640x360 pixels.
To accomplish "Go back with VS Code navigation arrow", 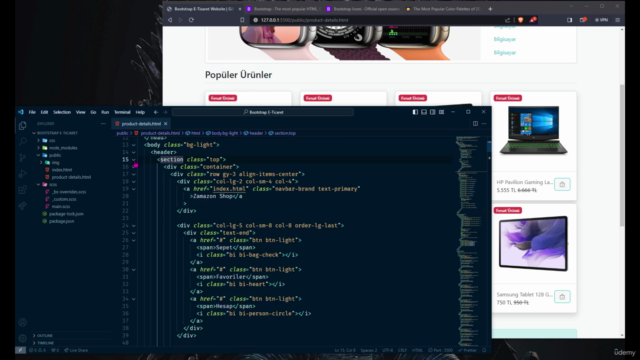I will tap(156, 112).
